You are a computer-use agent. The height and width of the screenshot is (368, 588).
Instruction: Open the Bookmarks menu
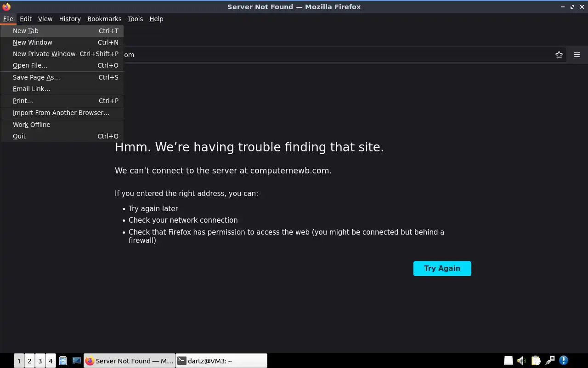tap(104, 19)
